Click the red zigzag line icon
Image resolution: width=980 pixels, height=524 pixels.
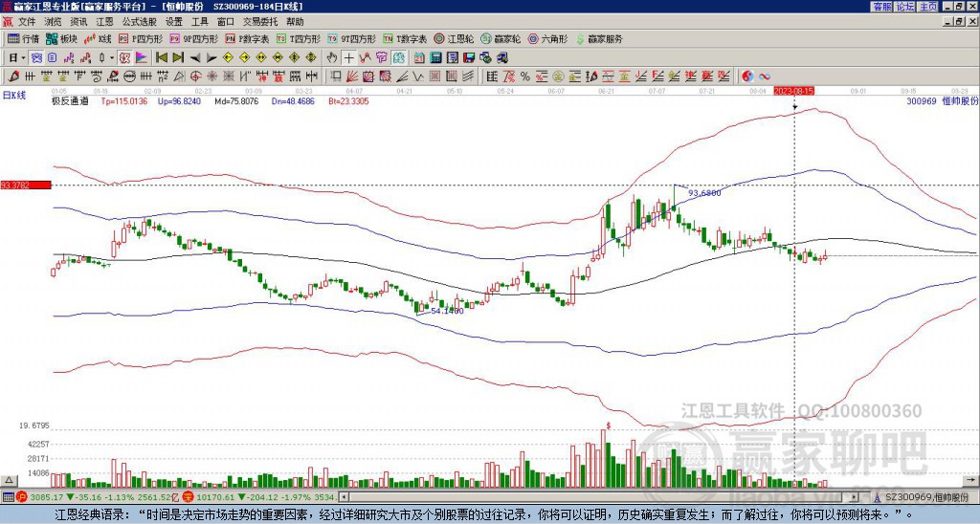coord(366,57)
